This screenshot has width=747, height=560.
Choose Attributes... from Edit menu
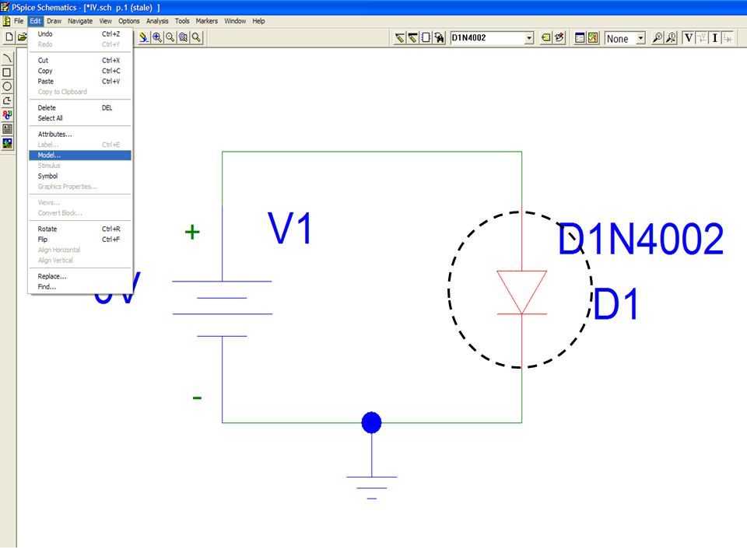click(79, 135)
